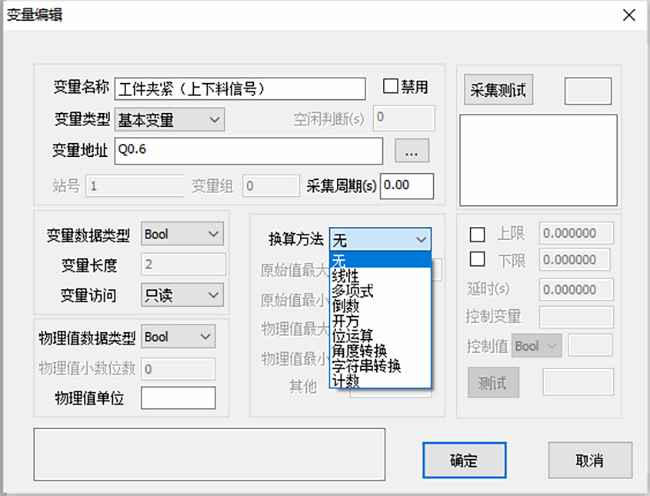
Task: Click the browse address ellipsis button
Action: [412, 151]
